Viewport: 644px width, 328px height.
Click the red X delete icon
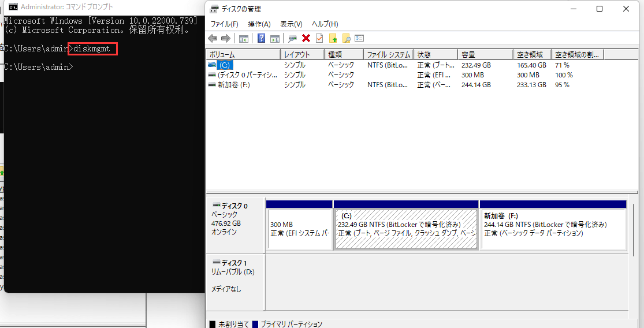(306, 39)
